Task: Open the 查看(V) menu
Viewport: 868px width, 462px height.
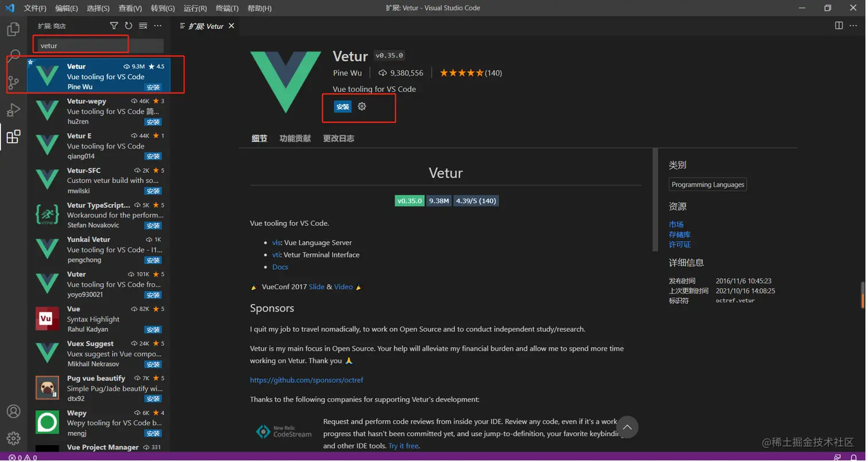Action: (x=130, y=8)
